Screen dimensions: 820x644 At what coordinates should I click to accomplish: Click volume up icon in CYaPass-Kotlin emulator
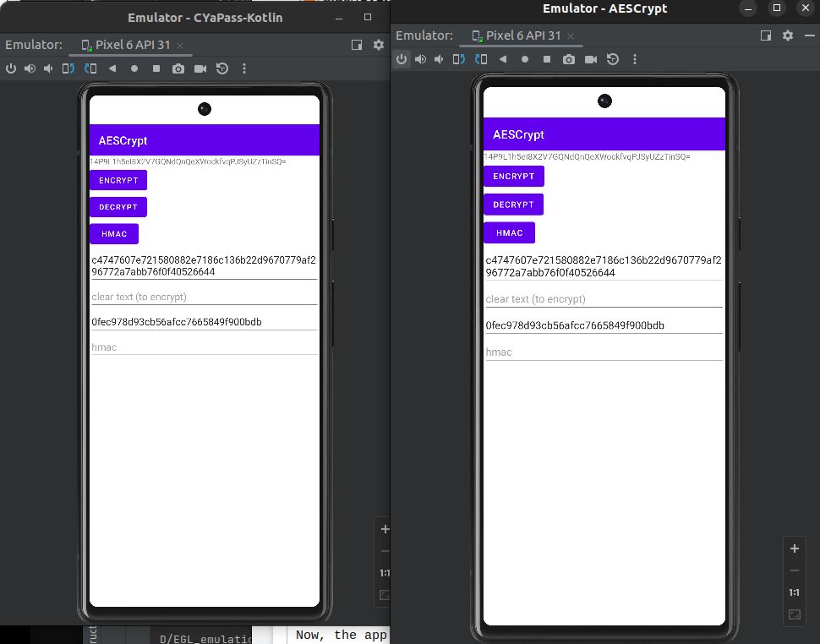[x=30, y=68]
